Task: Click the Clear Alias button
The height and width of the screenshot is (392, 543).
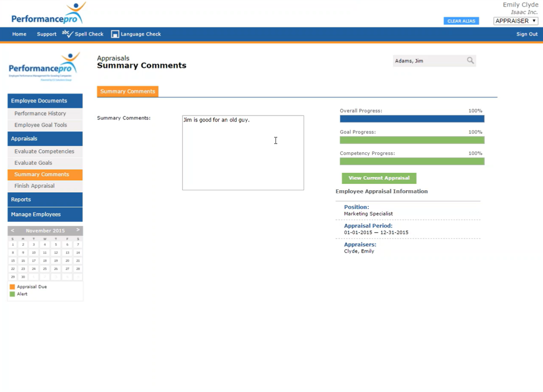Action: pos(461,21)
